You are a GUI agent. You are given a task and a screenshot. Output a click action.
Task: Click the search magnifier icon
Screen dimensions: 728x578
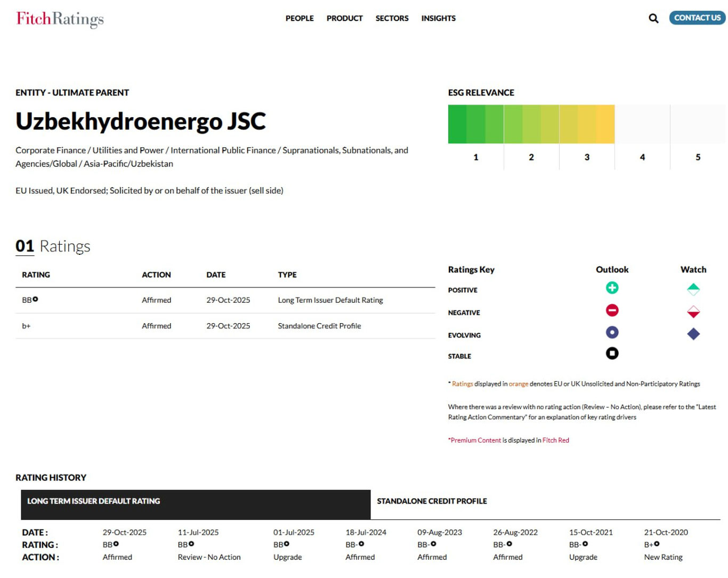coord(653,18)
